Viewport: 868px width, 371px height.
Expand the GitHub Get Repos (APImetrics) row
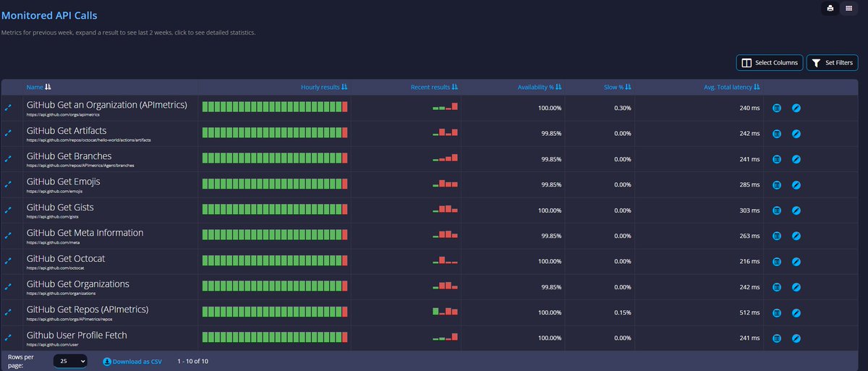tap(9, 313)
